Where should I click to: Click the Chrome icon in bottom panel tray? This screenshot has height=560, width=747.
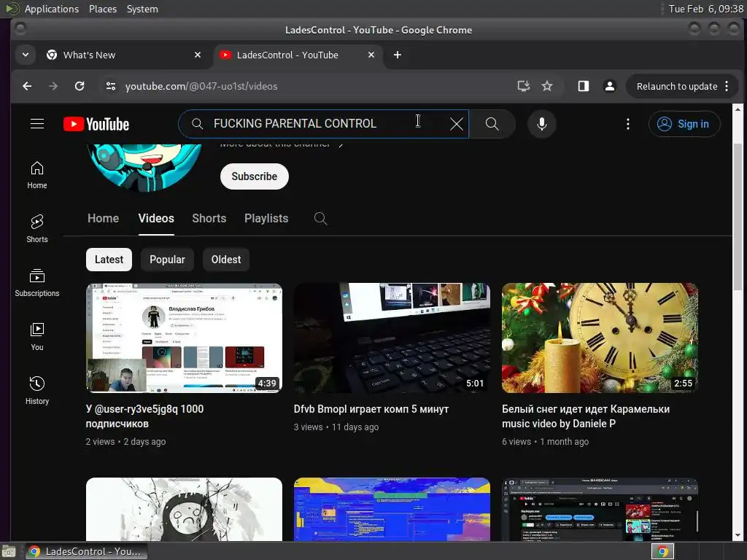click(x=662, y=551)
